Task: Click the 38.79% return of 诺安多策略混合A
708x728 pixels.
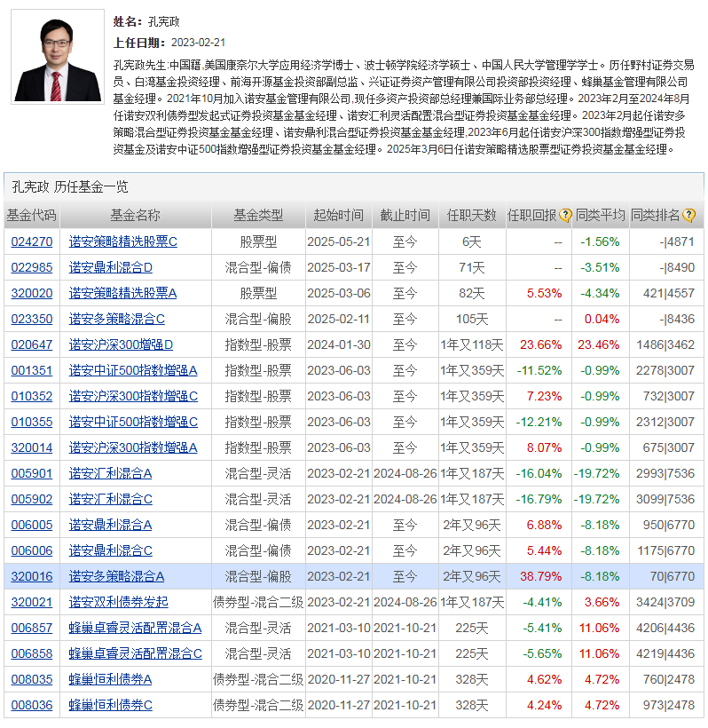Action: (x=541, y=577)
